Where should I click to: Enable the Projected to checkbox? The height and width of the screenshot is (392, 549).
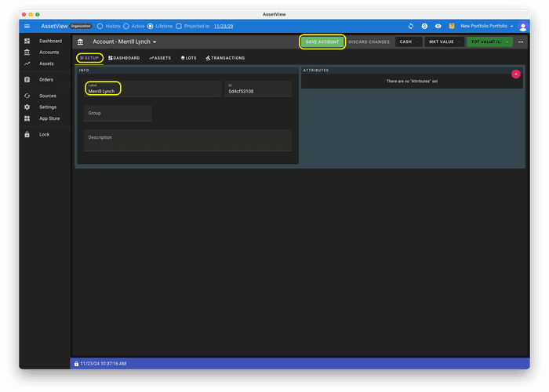point(179,26)
